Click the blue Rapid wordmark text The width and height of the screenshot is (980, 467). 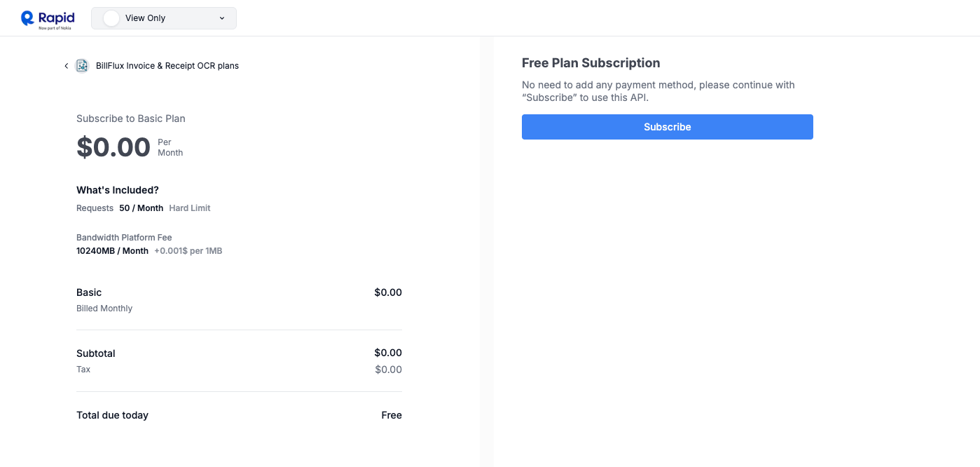[57, 18]
